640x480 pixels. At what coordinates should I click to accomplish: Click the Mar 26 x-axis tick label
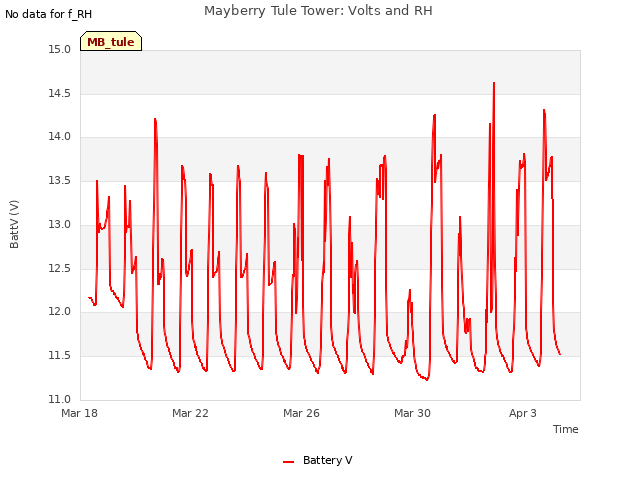tap(301, 413)
